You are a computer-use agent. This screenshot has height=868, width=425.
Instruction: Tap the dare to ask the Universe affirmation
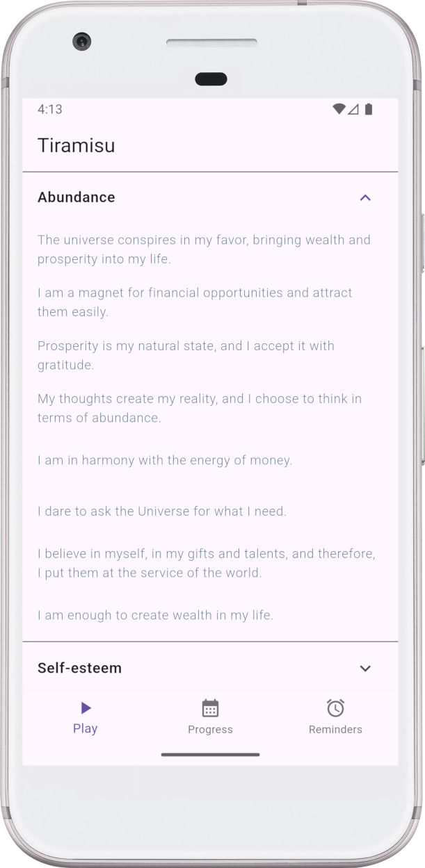[162, 511]
